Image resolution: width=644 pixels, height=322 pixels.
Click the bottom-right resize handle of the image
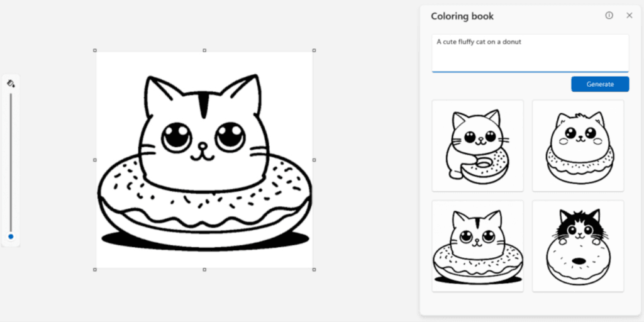point(314,269)
